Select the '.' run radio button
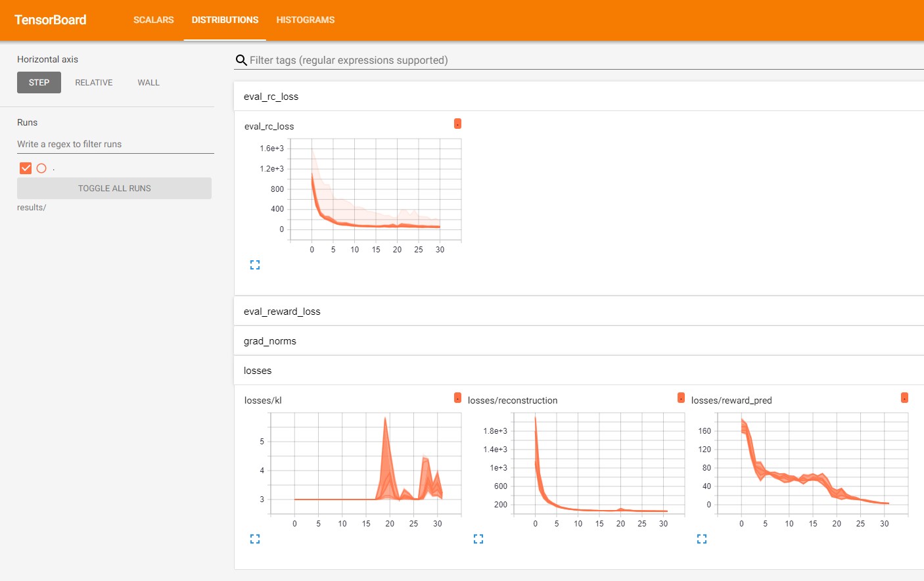The image size is (924, 581). pyautogui.click(x=41, y=168)
